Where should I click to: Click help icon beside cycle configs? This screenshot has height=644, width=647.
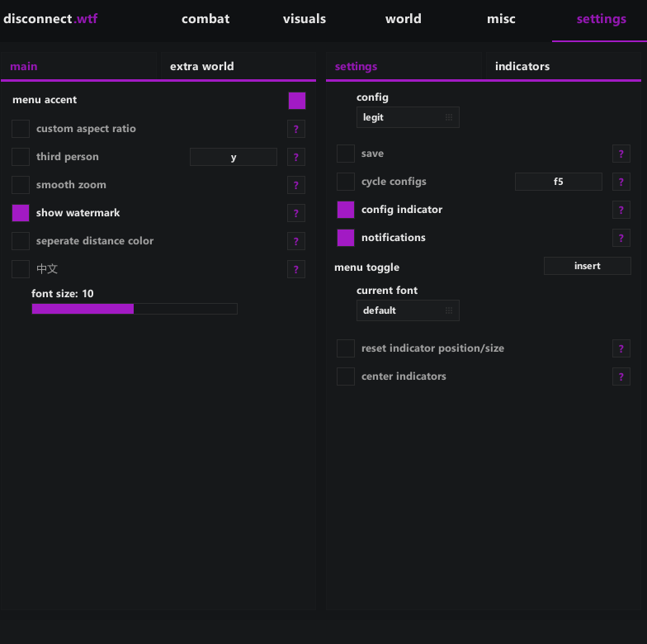tap(621, 182)
